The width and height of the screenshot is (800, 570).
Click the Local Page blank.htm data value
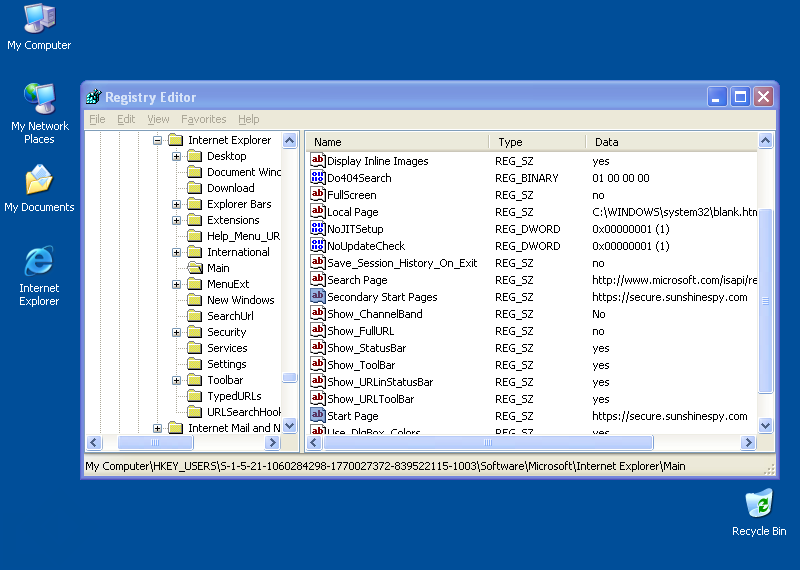(x=674, y=212)
